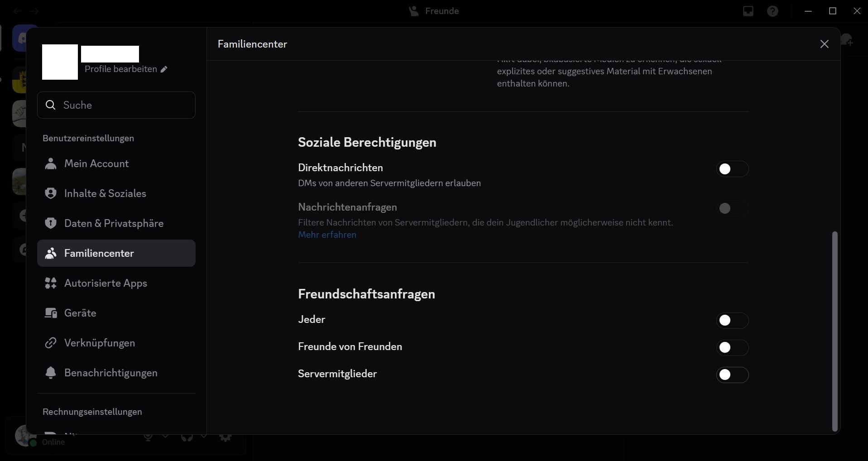Image resolution: width=868 pixels, height=461 pixels.
Task: Switch on the Servermitglieder toggle
Action: [732, 375]
